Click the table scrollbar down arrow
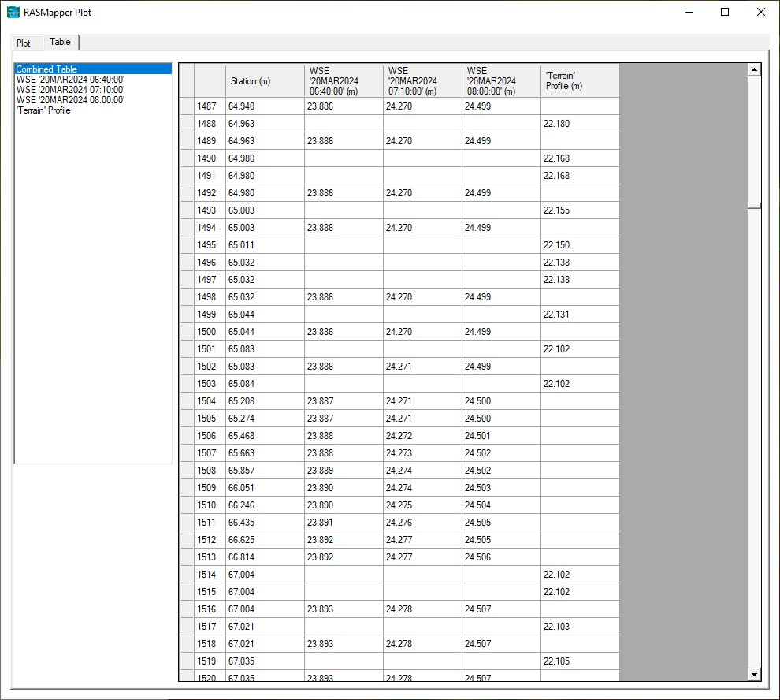The height and width of the screenshot is (700, 780). point(754,675)
